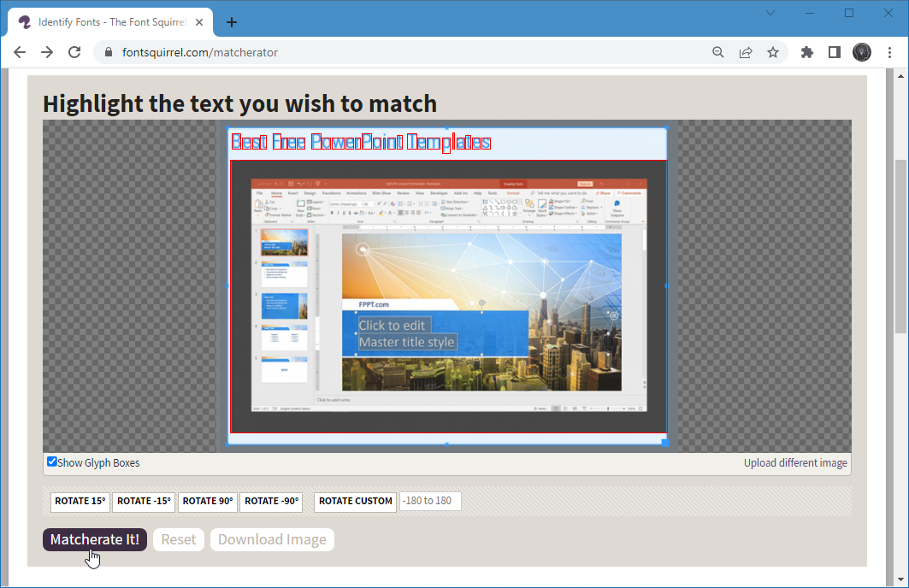909x588 pixels.
Task: Uncheck Show Glyph Boxes
Action: 52,462
